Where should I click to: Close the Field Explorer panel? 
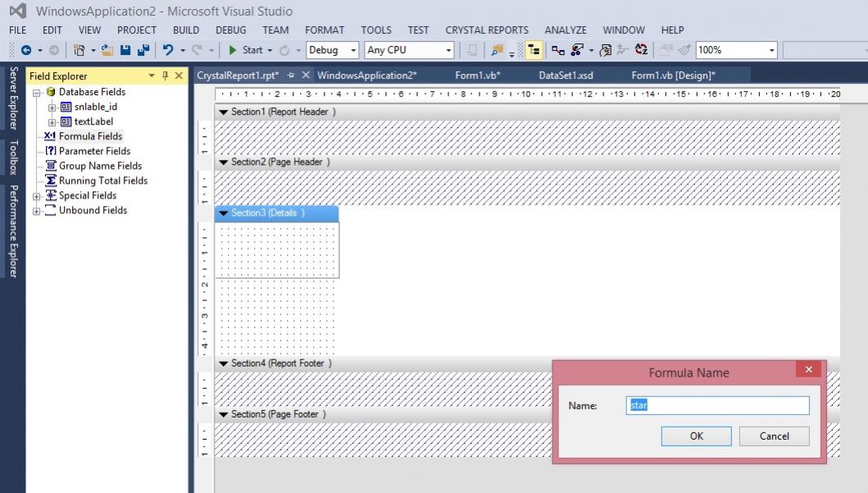pos(179,75)
